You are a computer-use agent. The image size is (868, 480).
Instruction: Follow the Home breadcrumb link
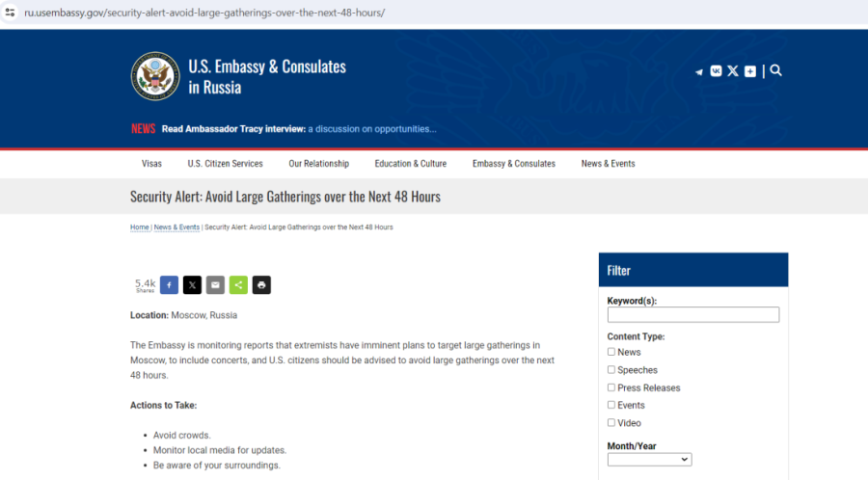point(140,227)
